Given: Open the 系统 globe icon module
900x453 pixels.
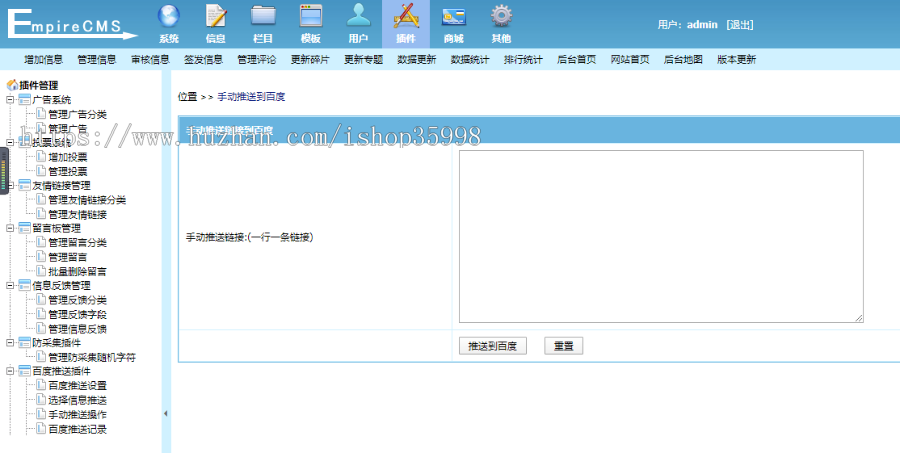Looking at the screenshot, I should click(169, 24).
